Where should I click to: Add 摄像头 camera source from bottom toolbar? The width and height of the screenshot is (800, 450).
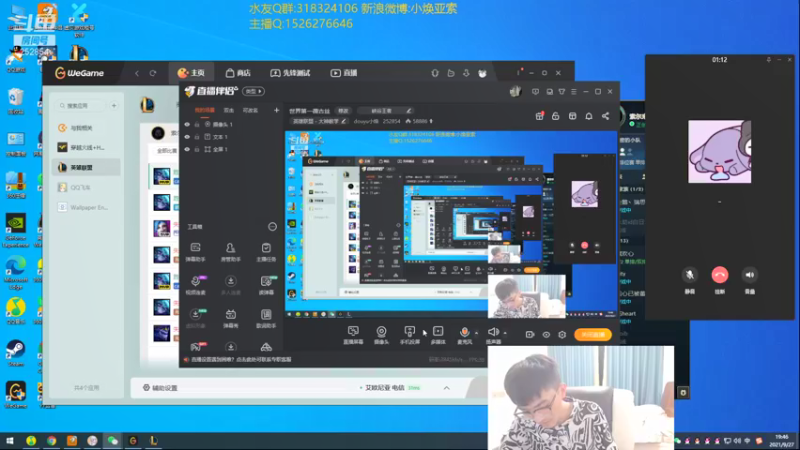(x=381, y=335)
